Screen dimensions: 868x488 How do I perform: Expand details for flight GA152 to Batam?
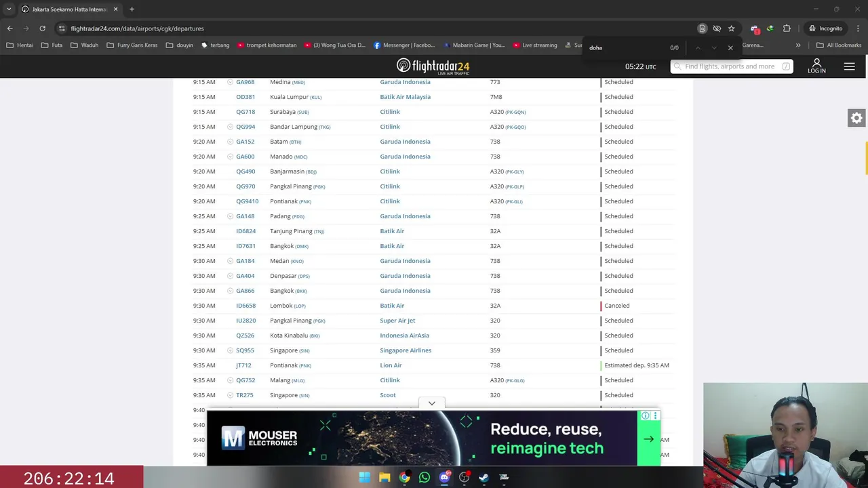230,142
